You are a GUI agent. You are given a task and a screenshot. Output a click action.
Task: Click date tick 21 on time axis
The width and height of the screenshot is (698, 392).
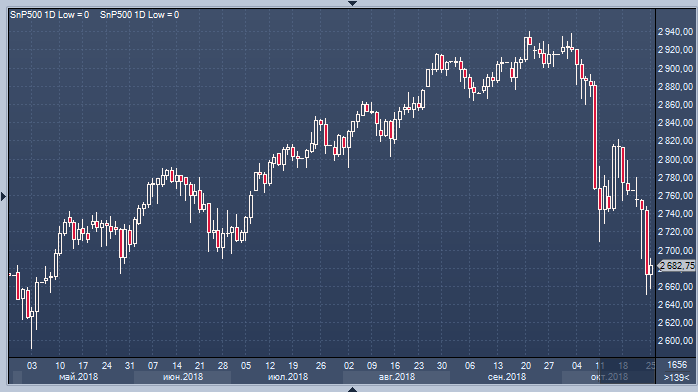(199, 366)
